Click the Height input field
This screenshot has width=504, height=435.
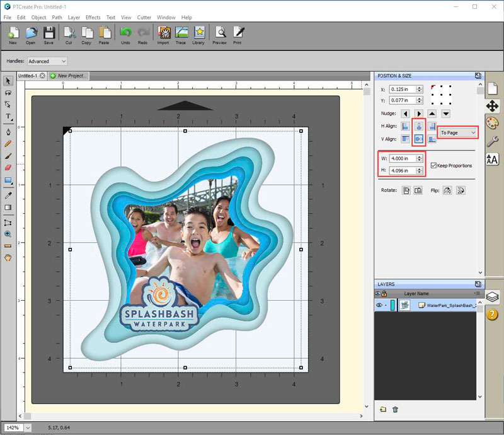pos(403,170)
